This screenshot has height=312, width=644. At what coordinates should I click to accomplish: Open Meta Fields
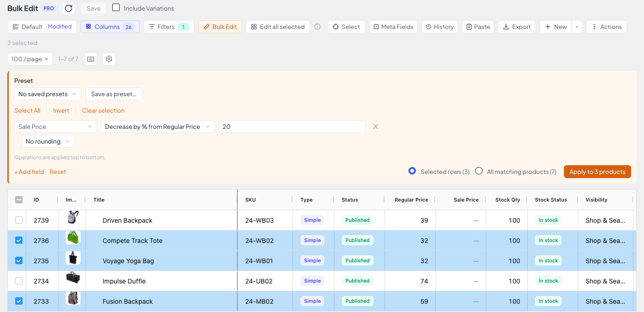click(x=393, y=27)
